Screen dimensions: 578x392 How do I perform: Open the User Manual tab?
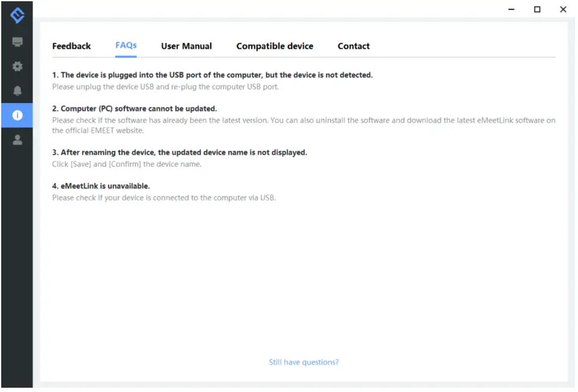click(187, 46)
